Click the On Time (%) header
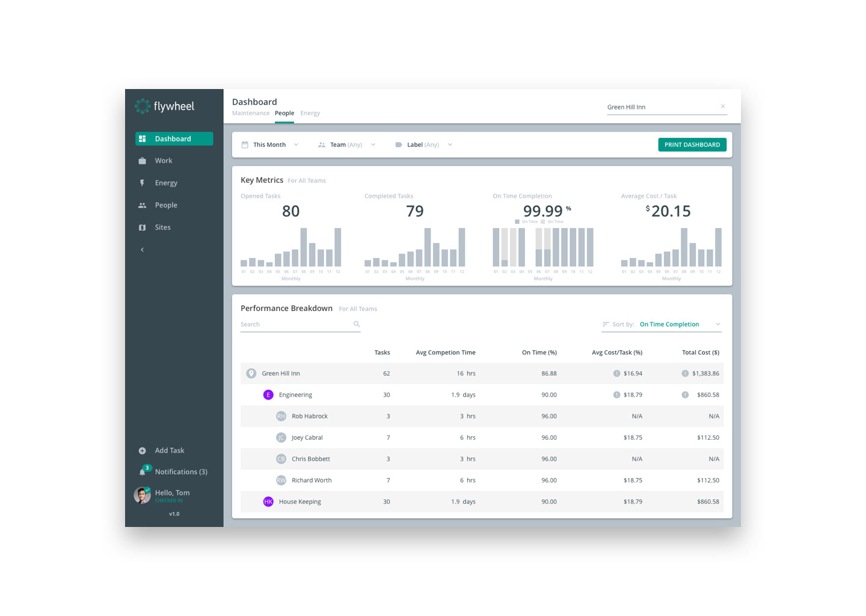The image size is (866, 616). pos(539,353)
